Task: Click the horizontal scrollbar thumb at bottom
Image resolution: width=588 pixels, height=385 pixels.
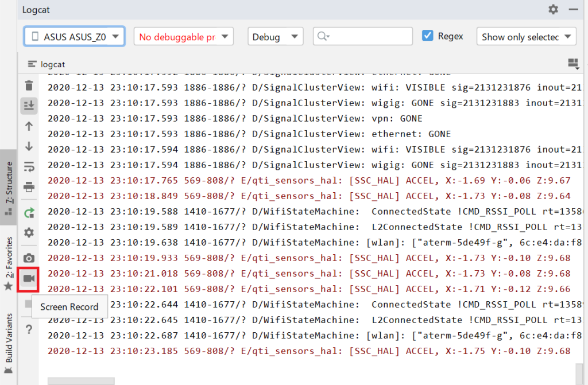Action: coord(81,381)
